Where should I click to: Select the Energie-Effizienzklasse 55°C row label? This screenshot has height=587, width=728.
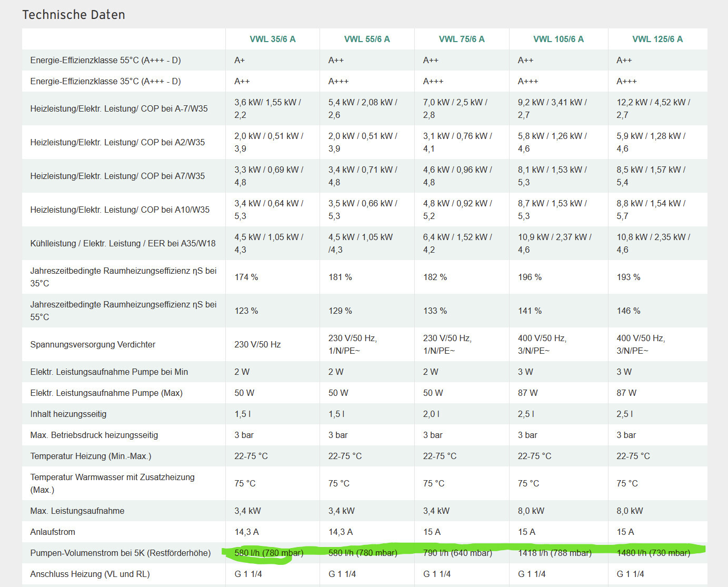pyautogui.click(x=105, y=60)
